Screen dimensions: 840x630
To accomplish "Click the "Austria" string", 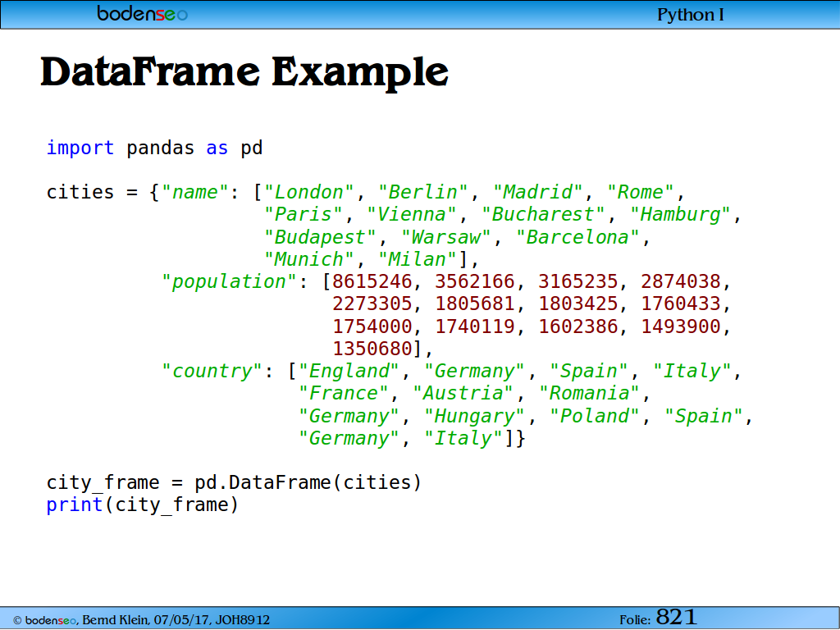I will (463, 394).
